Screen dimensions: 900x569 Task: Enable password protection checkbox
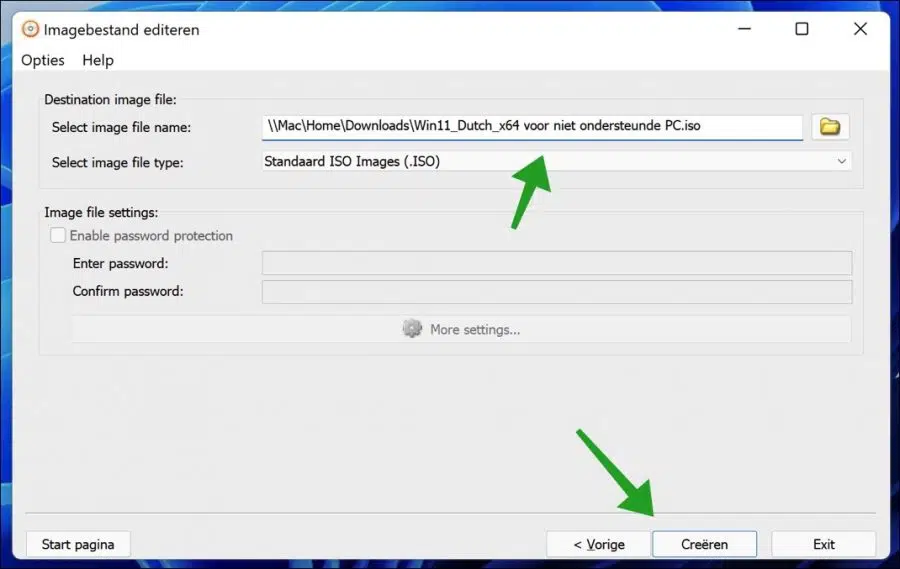click(58, 235)
